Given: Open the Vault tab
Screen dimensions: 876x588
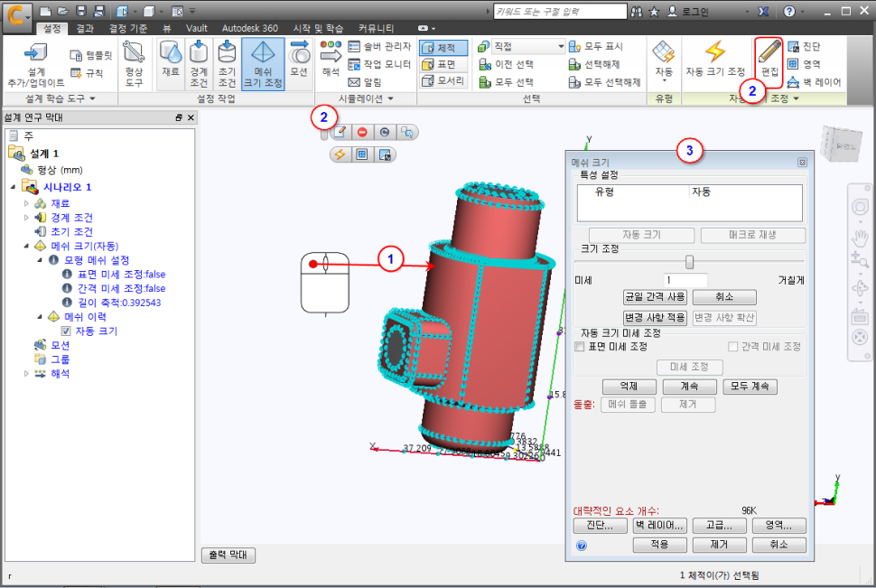Looking at the screenshot, I should click(x=197, y=28).
